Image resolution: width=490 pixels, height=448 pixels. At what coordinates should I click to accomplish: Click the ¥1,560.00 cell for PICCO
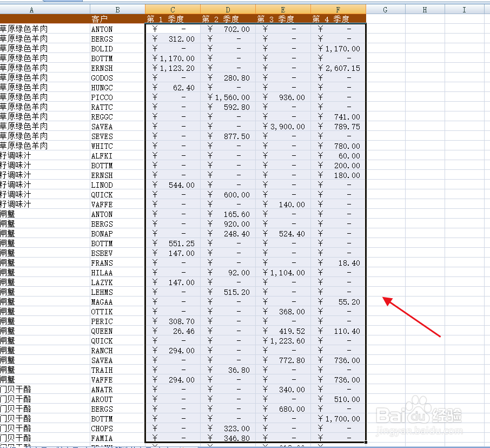228,97
